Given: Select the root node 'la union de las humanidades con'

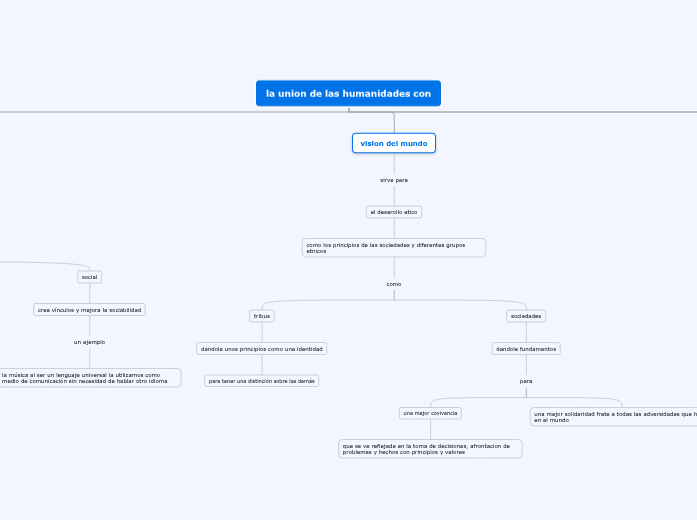Looking at the screenshot, I should tap(348, 94).
